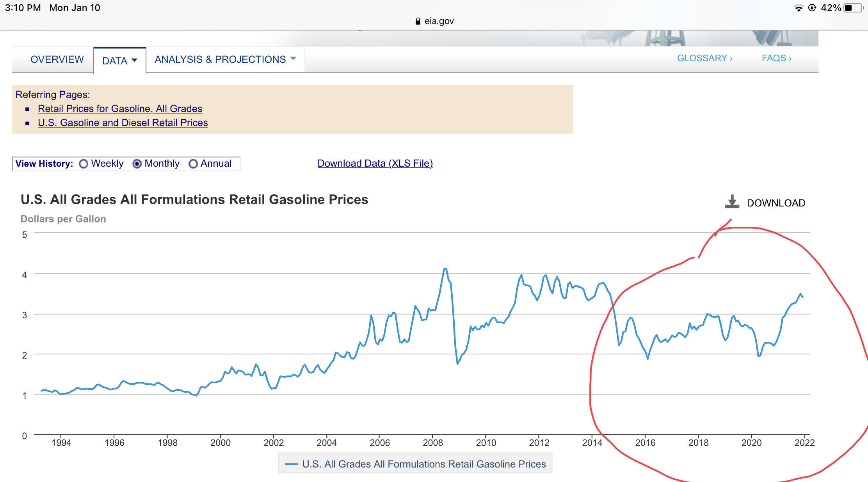Tap the lock icon beside eia.gov
Viewport: 868px width, 482px height.
(418, 21)
